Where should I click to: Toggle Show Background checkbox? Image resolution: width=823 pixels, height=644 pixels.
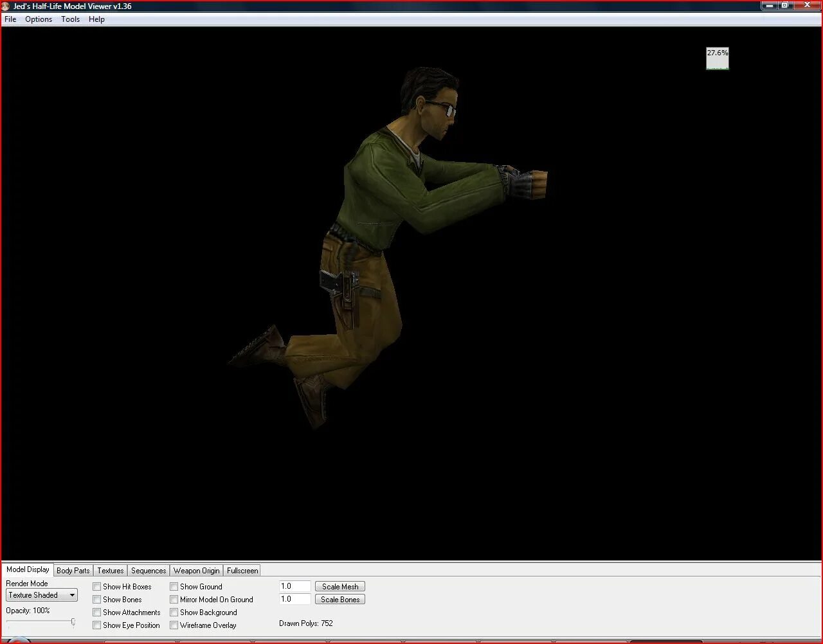pos(174,613)
